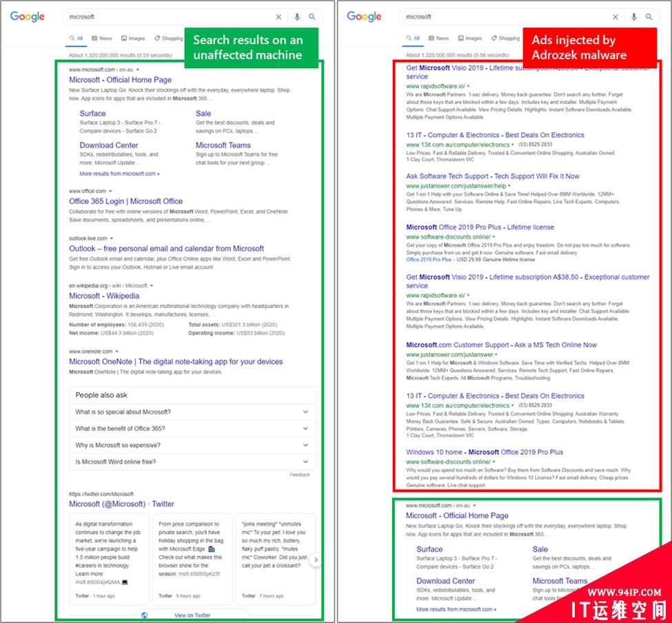
Task: Open Surface sitelink in right window
Action: coord(429,549)
